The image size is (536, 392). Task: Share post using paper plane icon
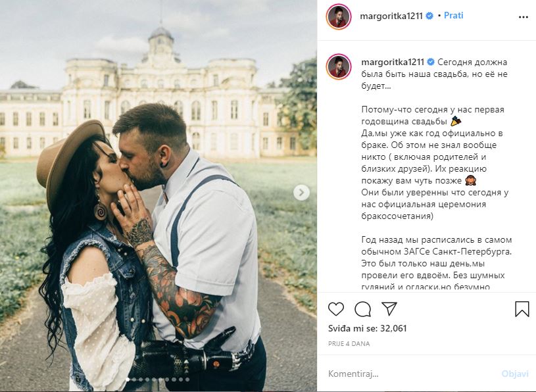(x=389, y=308)
